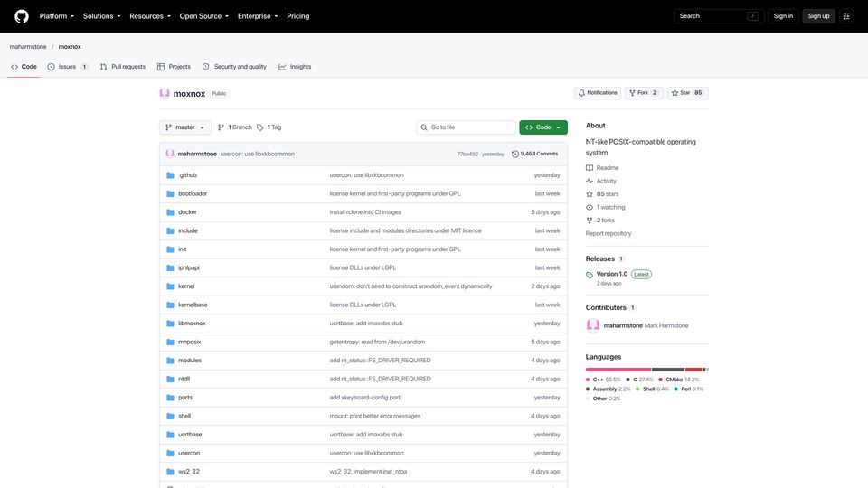Focus the Go to file field
Screen dimensions: 868x488
(x=466, y=127)
